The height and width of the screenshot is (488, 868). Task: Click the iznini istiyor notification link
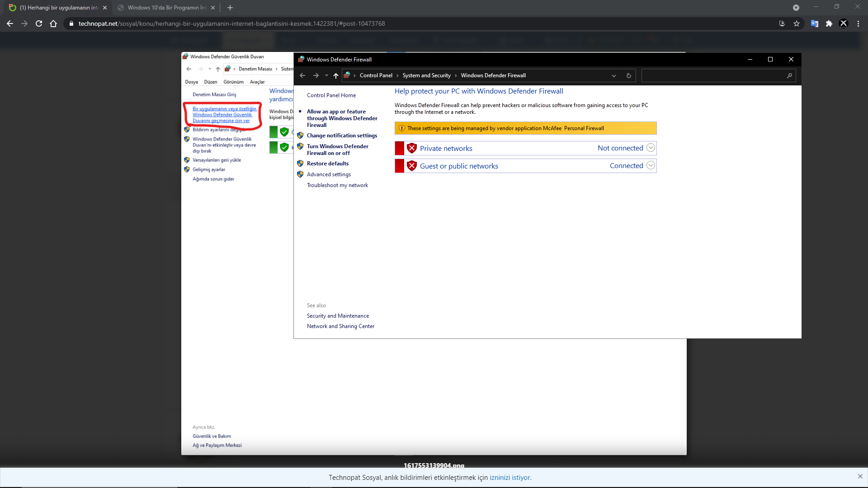(510, 478)
